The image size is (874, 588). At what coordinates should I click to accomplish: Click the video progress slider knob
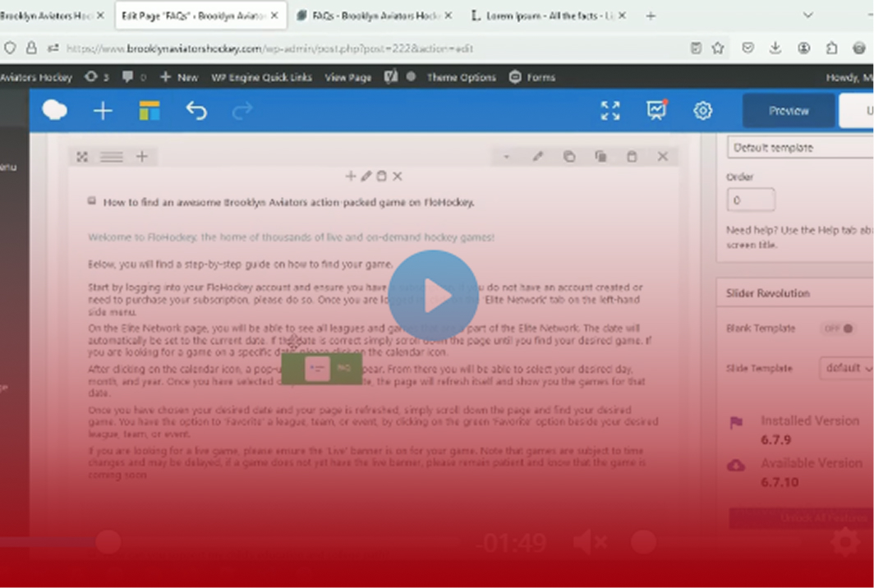108,542
